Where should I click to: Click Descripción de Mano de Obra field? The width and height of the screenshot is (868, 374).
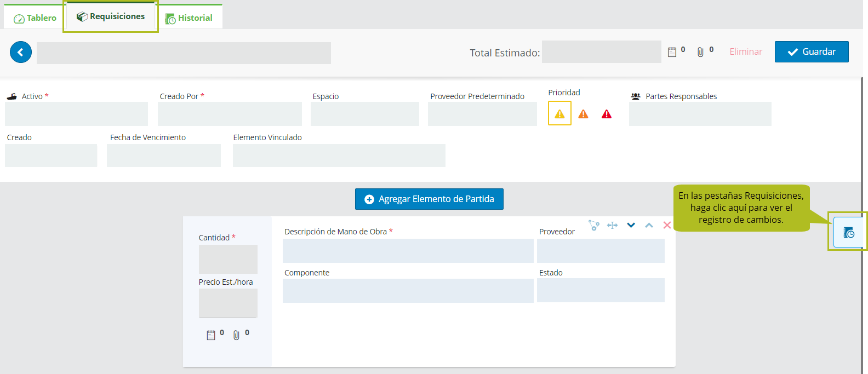pos(408,251)
